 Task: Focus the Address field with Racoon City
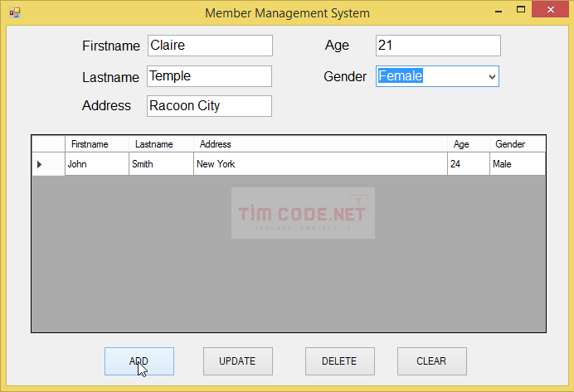[x=209, y=106]
